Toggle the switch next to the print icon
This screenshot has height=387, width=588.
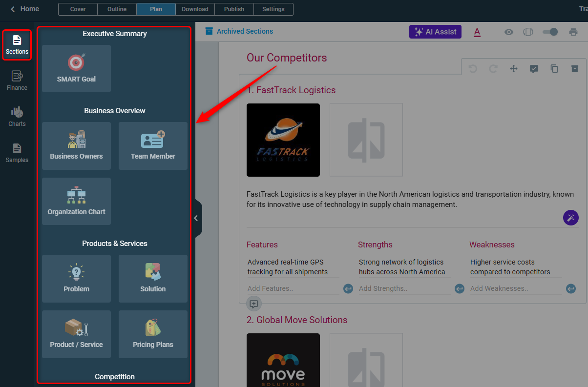[550, 32]
